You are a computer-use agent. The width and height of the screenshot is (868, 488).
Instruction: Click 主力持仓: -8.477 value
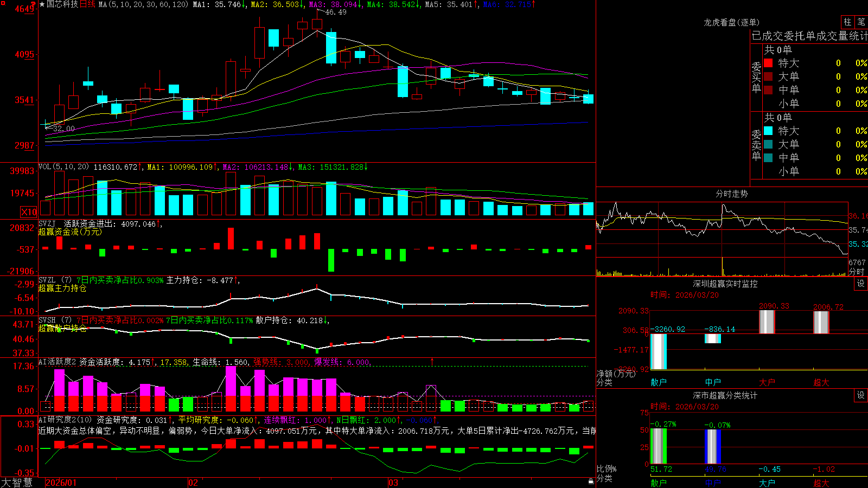click(x=200, y=280)
